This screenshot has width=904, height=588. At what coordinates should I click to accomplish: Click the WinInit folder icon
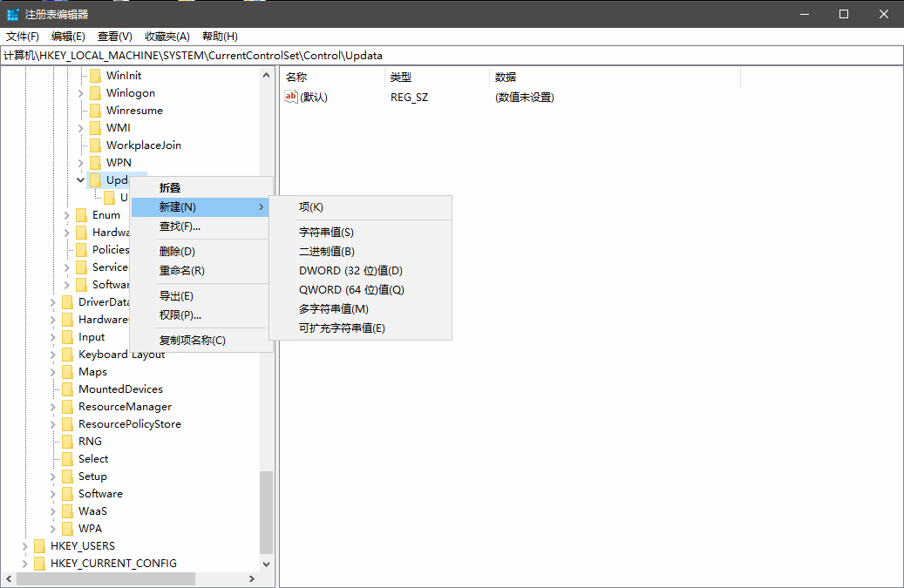click(x=96, y=76)
